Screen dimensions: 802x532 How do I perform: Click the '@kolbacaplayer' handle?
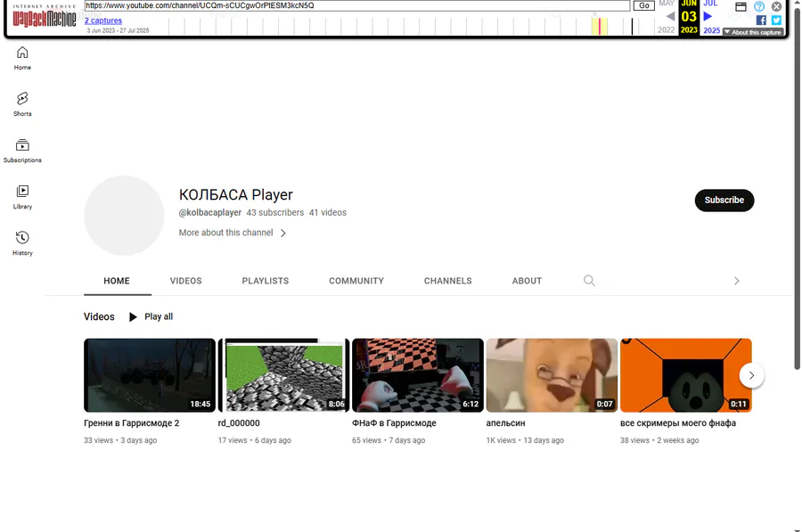(210, 212)
